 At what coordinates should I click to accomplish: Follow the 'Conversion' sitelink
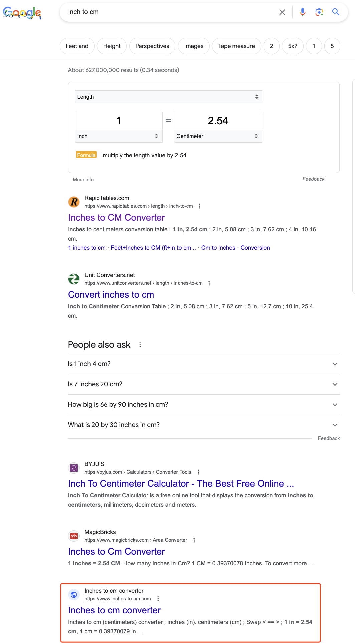tap(255, 248)
